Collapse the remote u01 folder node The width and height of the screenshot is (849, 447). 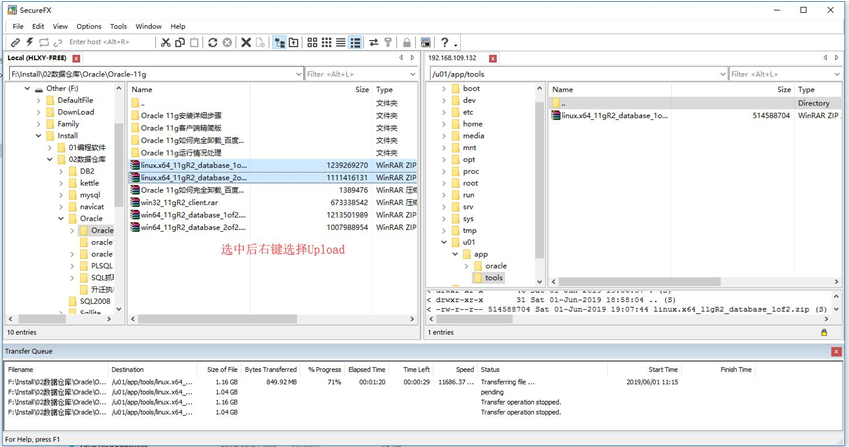[444, 242]
